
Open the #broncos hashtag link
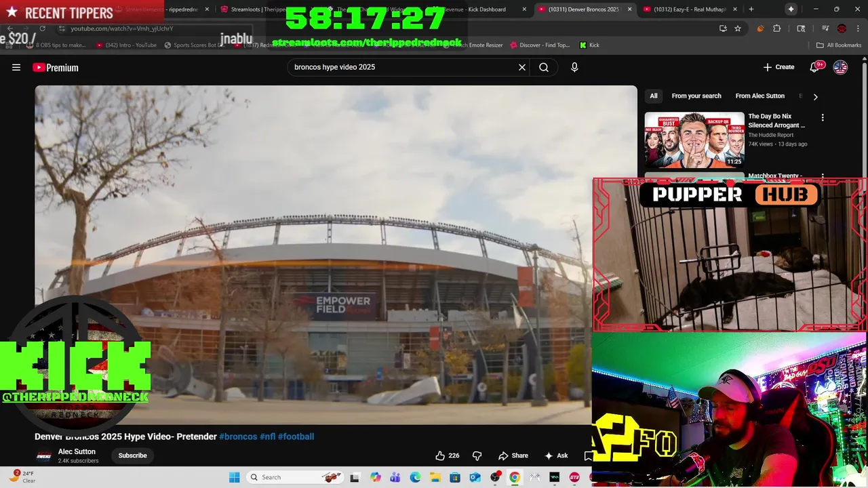coord(238,436)
